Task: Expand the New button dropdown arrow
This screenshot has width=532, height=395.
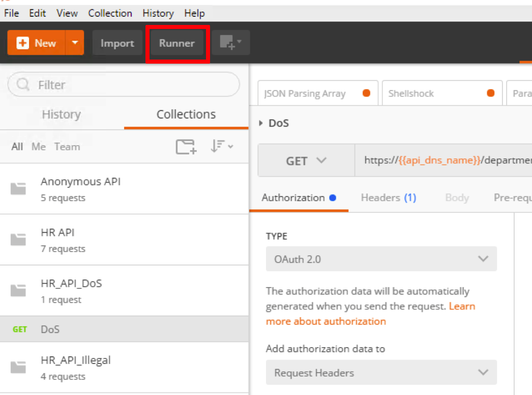Action: (75, 43)
